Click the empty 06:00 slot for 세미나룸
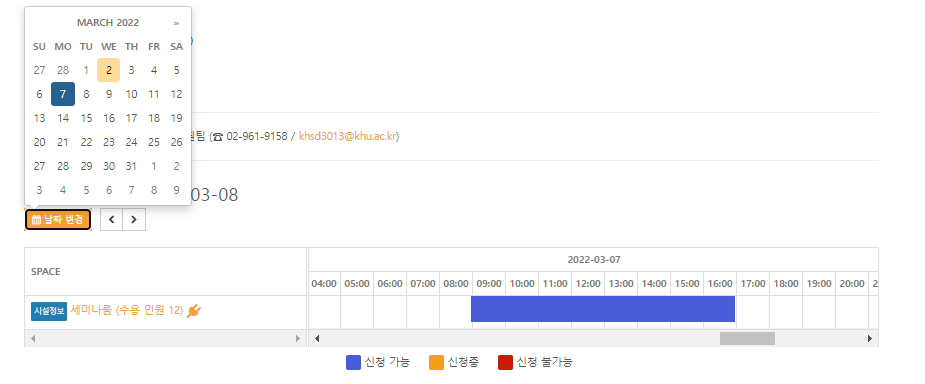The height and width of the screenshot is (384, 925). (389, 311)
